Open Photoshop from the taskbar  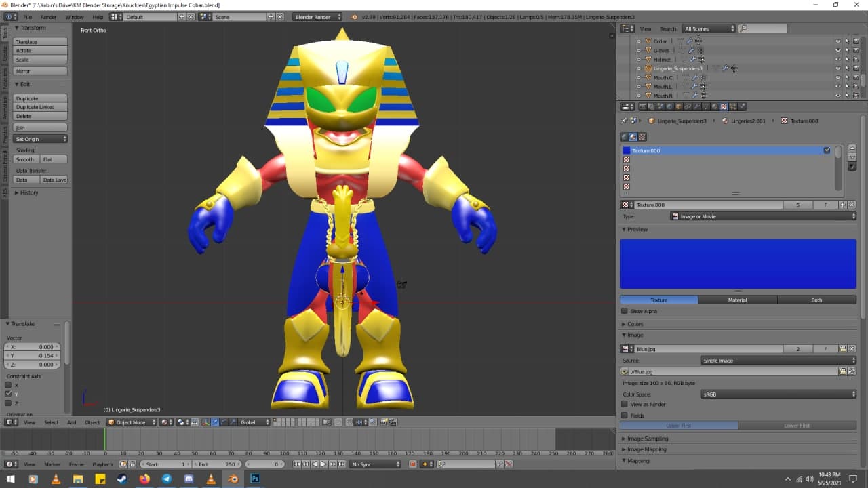pyautogui.click(x=256, y=479)
